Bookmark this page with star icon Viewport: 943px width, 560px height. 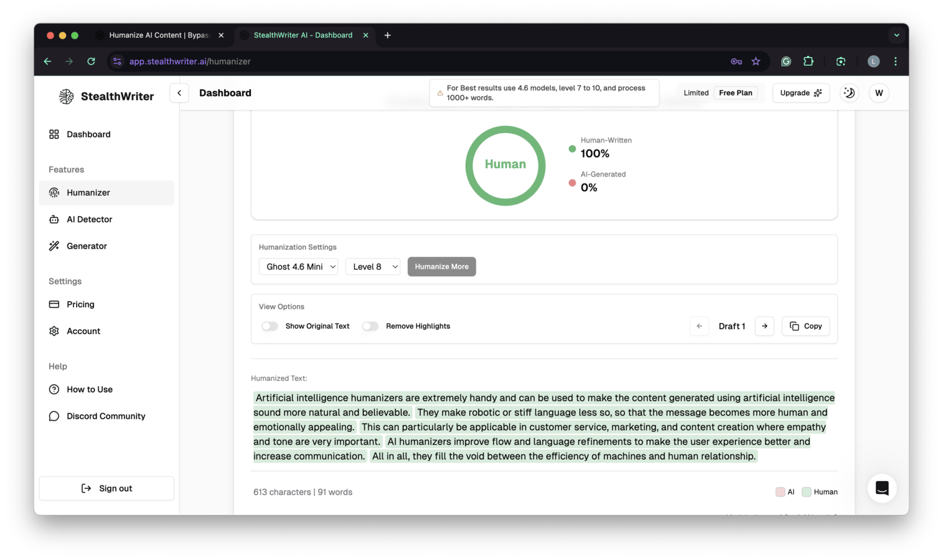pos(756,62)
